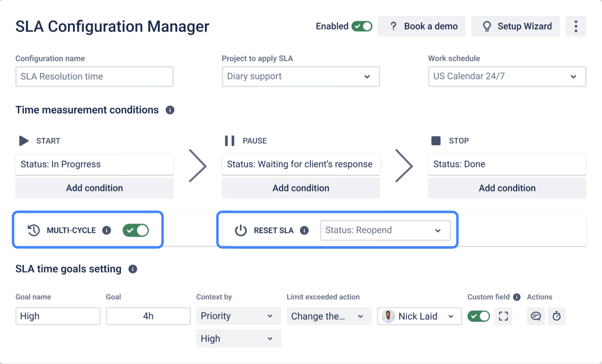Screen dimensions: 602x364
Task: Select the Waiting for client's response condition
Action: [301, 165]
